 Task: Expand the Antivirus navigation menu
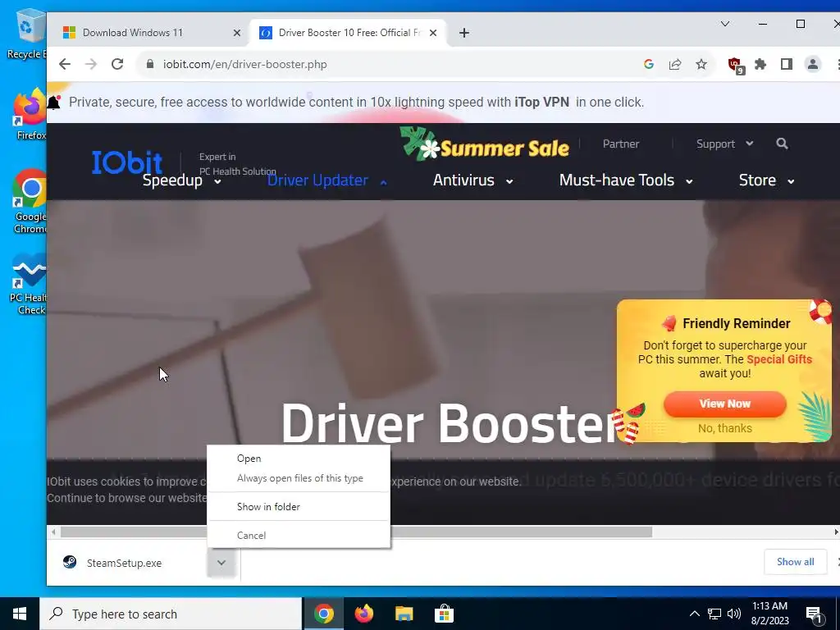473,180
